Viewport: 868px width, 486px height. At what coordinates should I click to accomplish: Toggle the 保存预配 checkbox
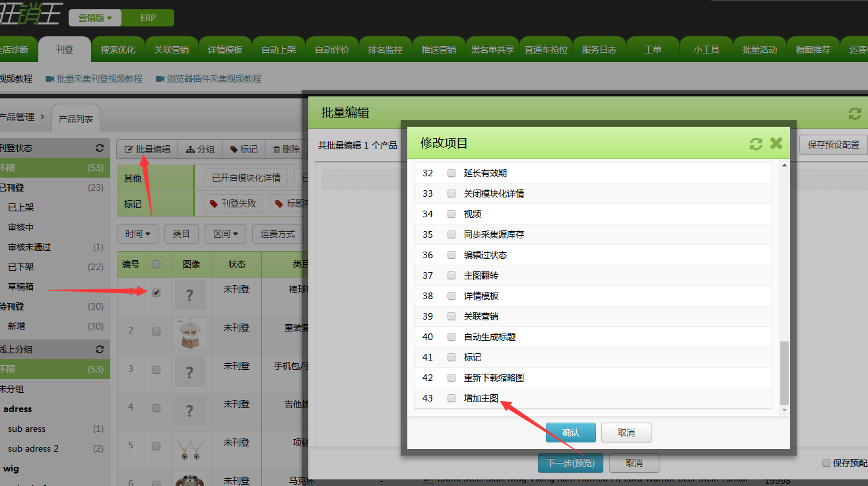point(826,463)
